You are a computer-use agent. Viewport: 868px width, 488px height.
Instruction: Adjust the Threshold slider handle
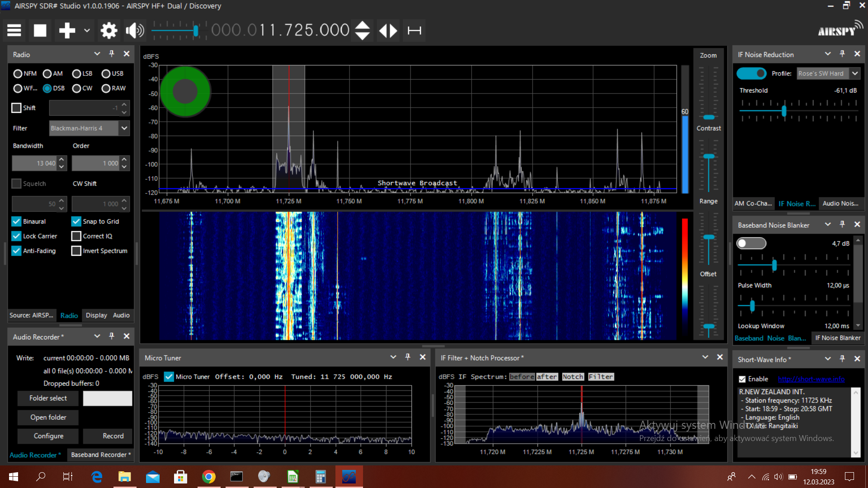pyautogui.click(x=784, y=111)
